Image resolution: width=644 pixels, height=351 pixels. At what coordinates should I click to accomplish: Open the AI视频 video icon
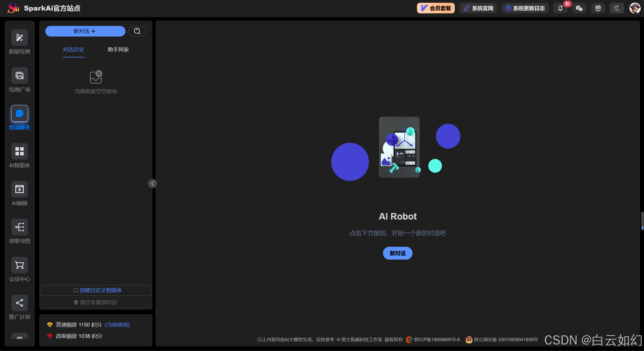pos(20,189)
